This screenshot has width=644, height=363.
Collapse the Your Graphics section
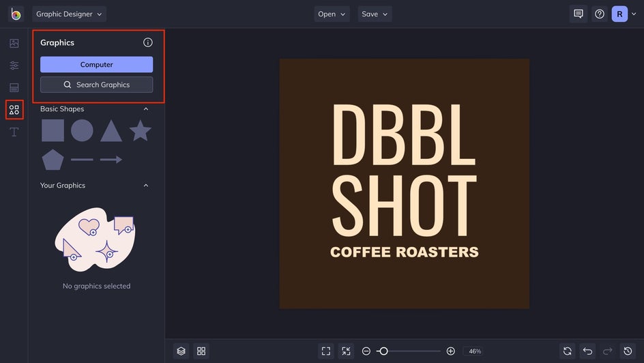coord(146,186)
